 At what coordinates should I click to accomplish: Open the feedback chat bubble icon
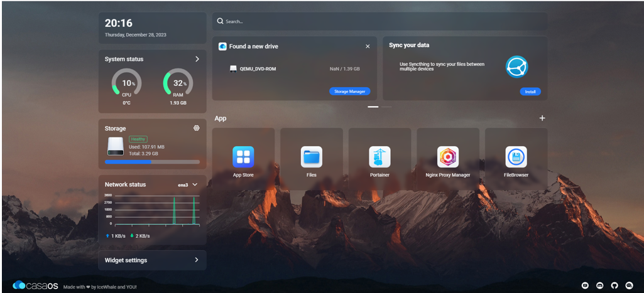point(586,285)
